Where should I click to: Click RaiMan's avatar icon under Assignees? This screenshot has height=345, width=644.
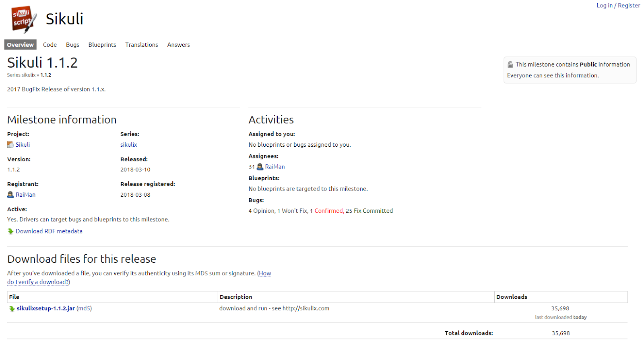pos(260,167)
